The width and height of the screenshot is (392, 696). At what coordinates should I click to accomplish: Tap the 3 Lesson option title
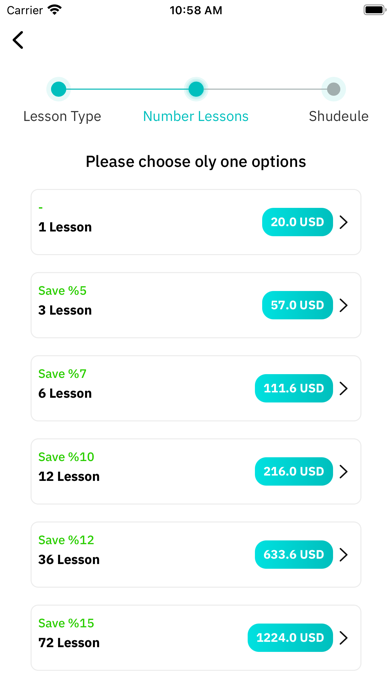point(65,310)
